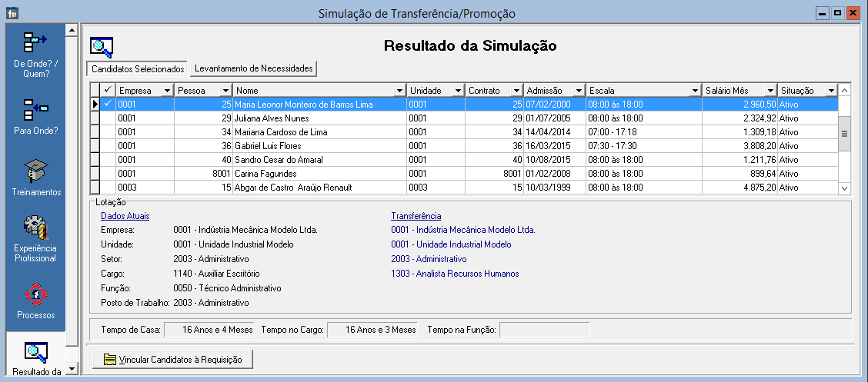
Task: Click the sidebar scroll up arrow
Action: coord(72,30)
